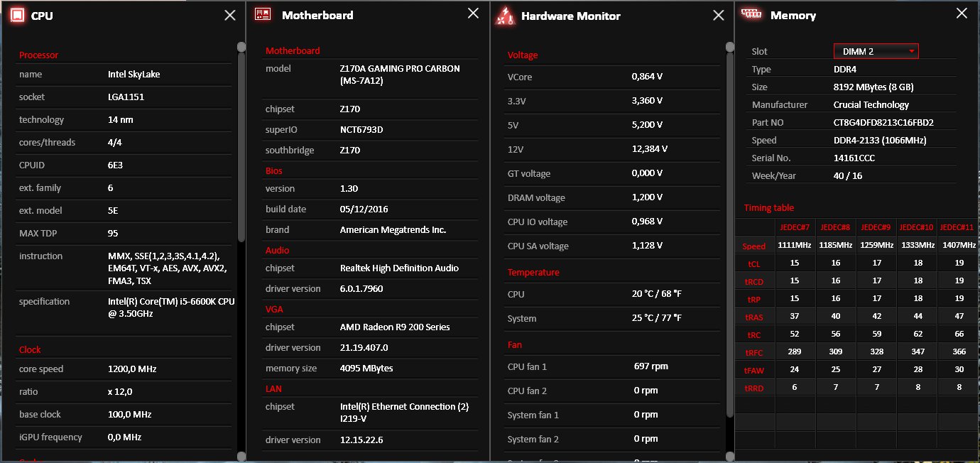Click the serial number 14161CCC
The height and width of the screenshot is (463, 980).
tap(854, 158)
